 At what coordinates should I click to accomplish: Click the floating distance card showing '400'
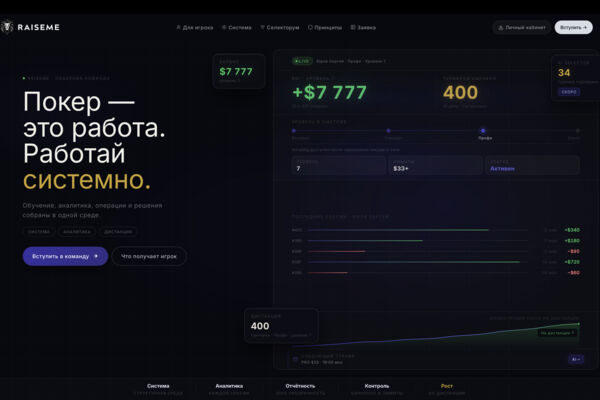(x=281, y=325)
